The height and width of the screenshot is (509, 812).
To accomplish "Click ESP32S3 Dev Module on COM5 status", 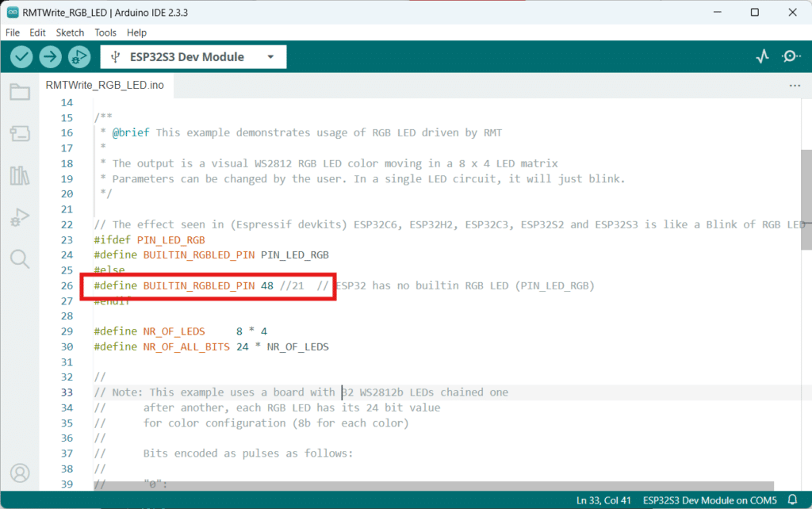I will click(x=710, y=501).
